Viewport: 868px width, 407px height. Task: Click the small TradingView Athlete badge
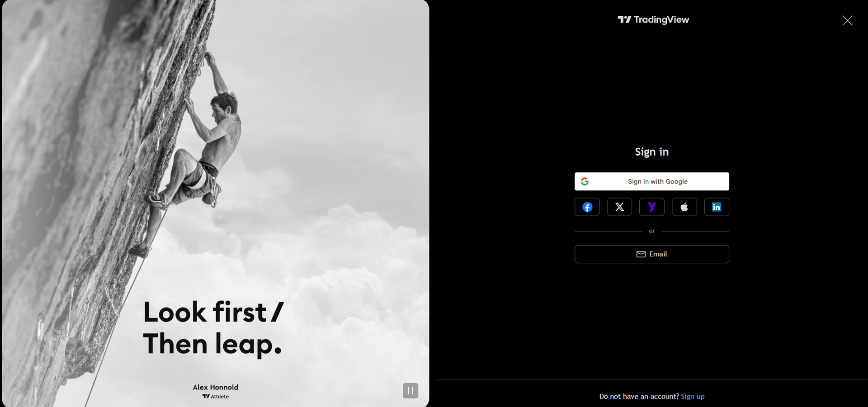pyautogui.click(x=216, y=397)
